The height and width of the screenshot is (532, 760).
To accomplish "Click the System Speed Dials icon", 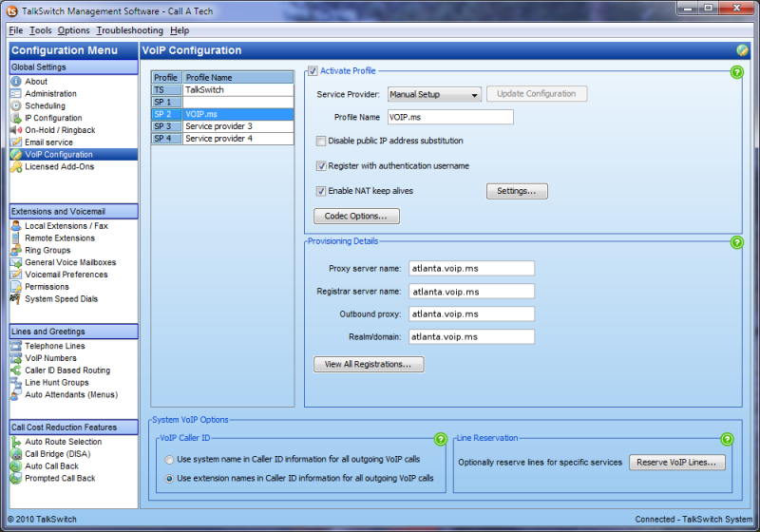I will click(15, 298).
